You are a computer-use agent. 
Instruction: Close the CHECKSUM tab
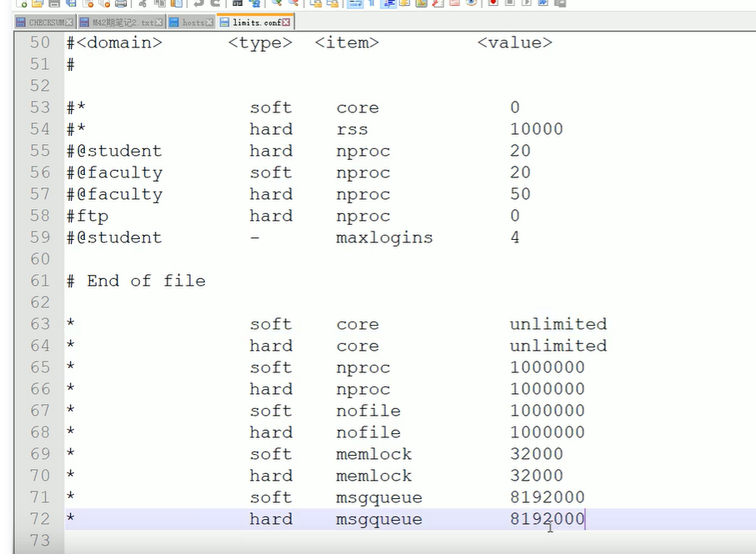coord(69,22)
